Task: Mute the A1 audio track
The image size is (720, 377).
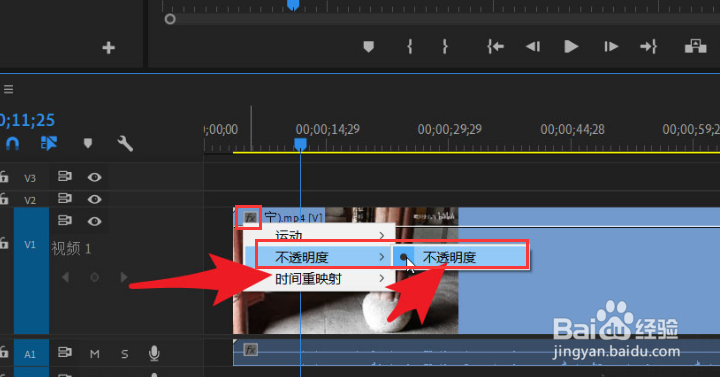Action: click(95, 354)
